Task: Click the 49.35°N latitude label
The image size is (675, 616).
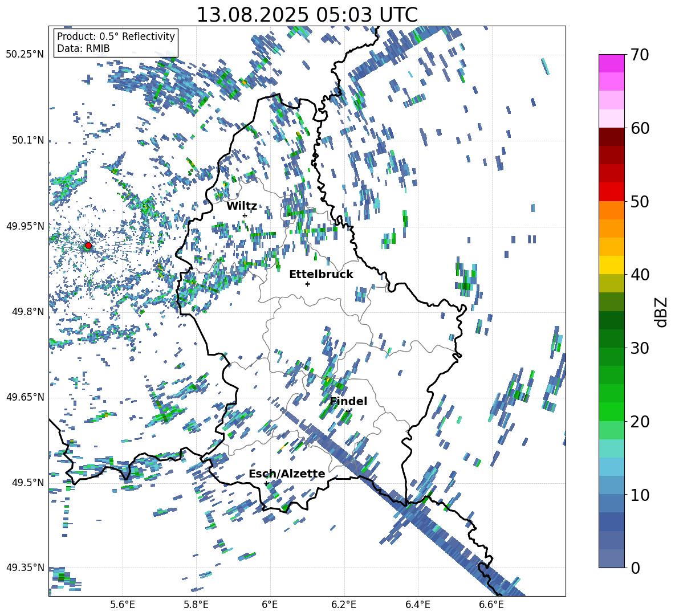Action: (25, 568)
